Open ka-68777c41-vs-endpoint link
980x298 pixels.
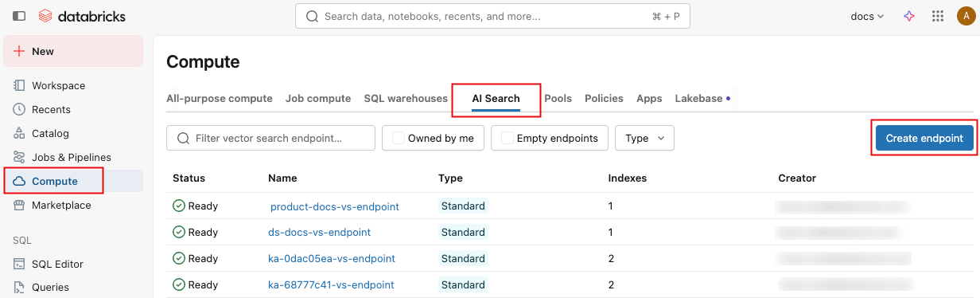tap(331, 285)
